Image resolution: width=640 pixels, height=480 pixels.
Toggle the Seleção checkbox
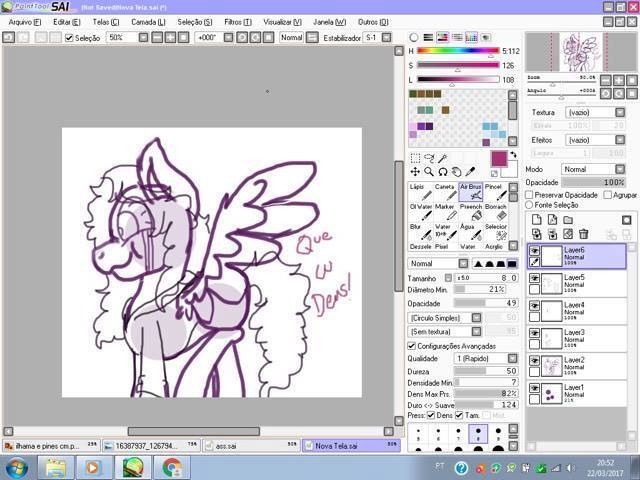click(x=69, y=38)
